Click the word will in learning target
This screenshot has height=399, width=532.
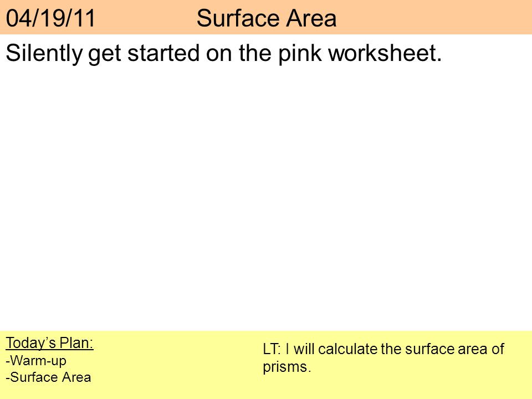305,349
